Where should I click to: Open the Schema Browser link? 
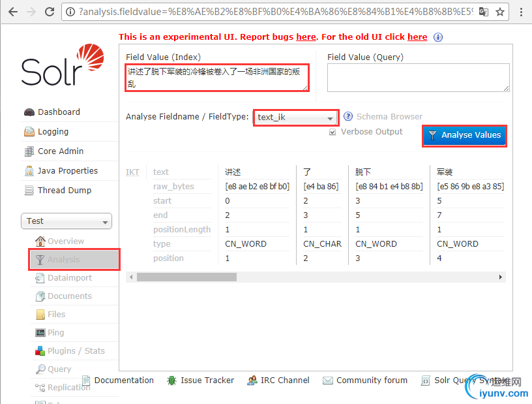(x=389, y=117)
